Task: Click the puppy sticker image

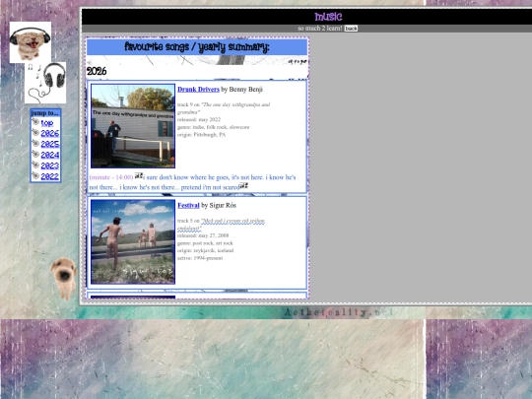Action: [64, 278]
